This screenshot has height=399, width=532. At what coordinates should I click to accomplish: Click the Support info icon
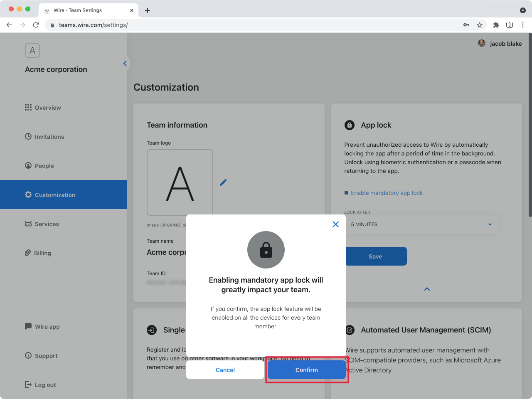[x=28, y=355]
